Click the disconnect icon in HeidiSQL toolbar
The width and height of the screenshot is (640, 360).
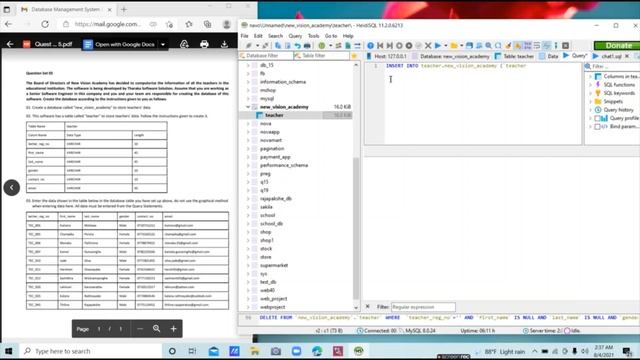(266, 46)
